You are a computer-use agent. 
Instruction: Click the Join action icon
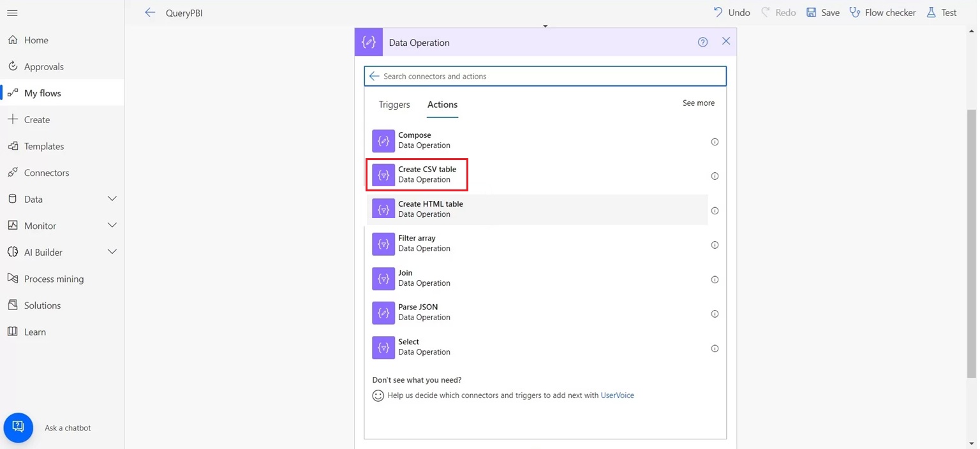383,279
